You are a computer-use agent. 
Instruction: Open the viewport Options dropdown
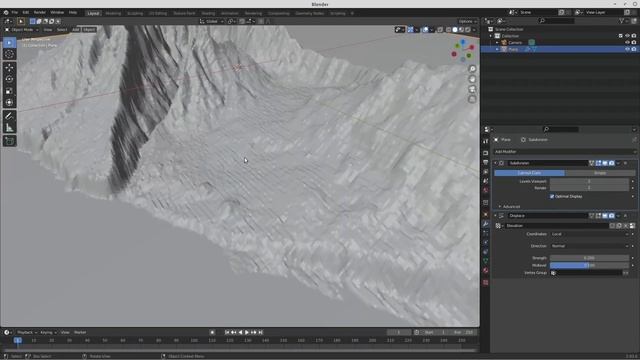point(467,21)
